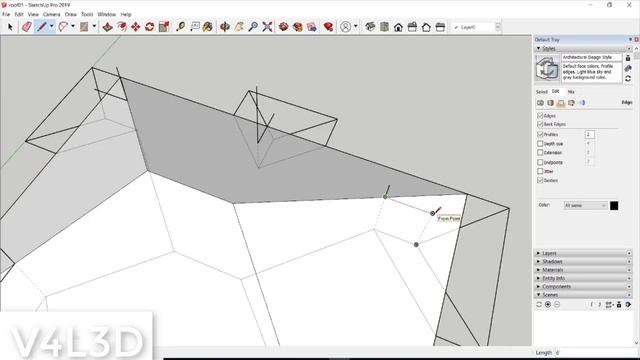Click the Add Scene plus icon
Image resolution: width=640 pixels, height=360 pixels.
point(548,304)
